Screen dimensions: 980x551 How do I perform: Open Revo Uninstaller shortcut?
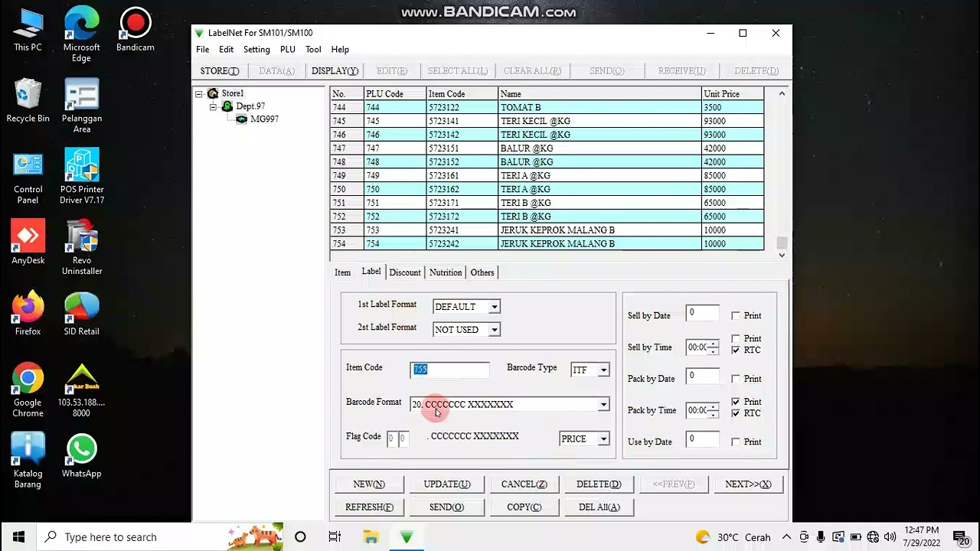click(81, 249)
